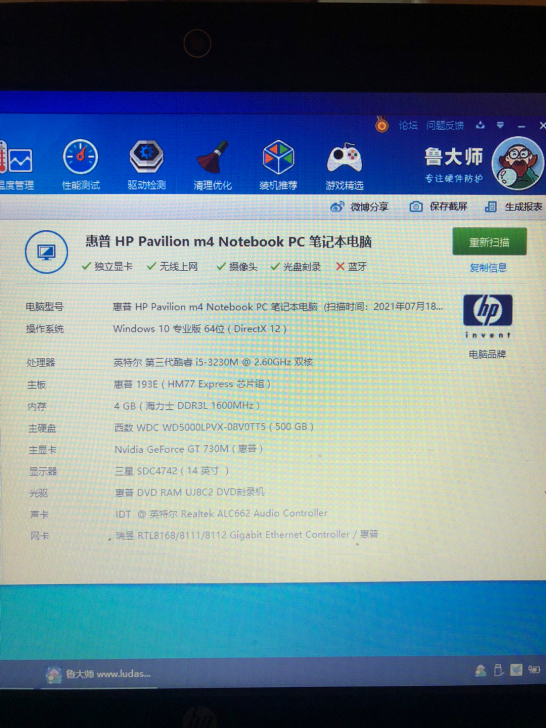This screenshot has height=728, width=546.
Task: Click the HP brand logo
Action: pyautogui.click(x=488, y=316)
